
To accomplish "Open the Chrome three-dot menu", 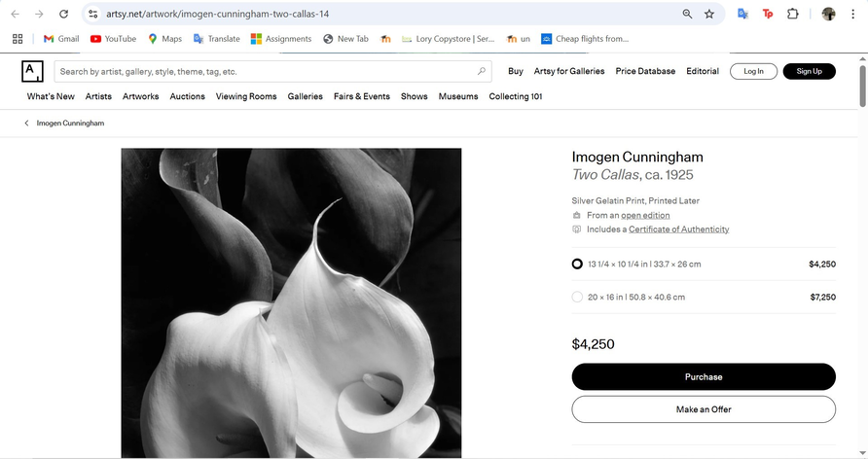I will coord(853,15).
